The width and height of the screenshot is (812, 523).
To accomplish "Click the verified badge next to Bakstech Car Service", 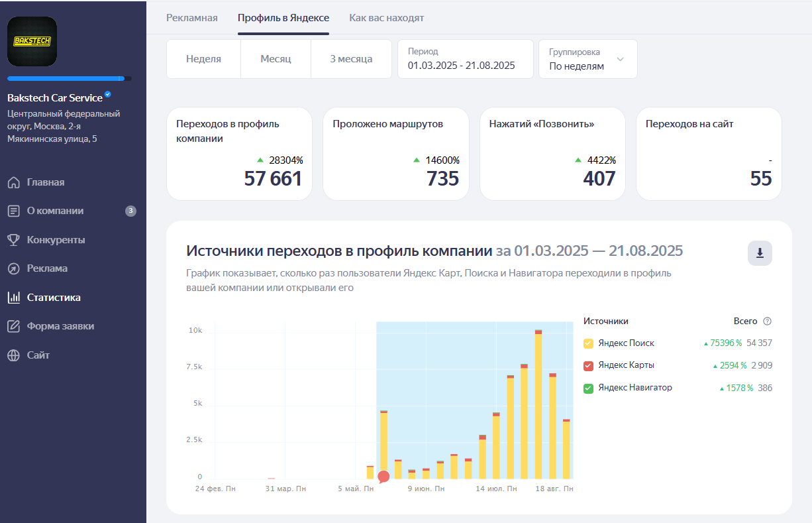I will (x=108, y=95).
